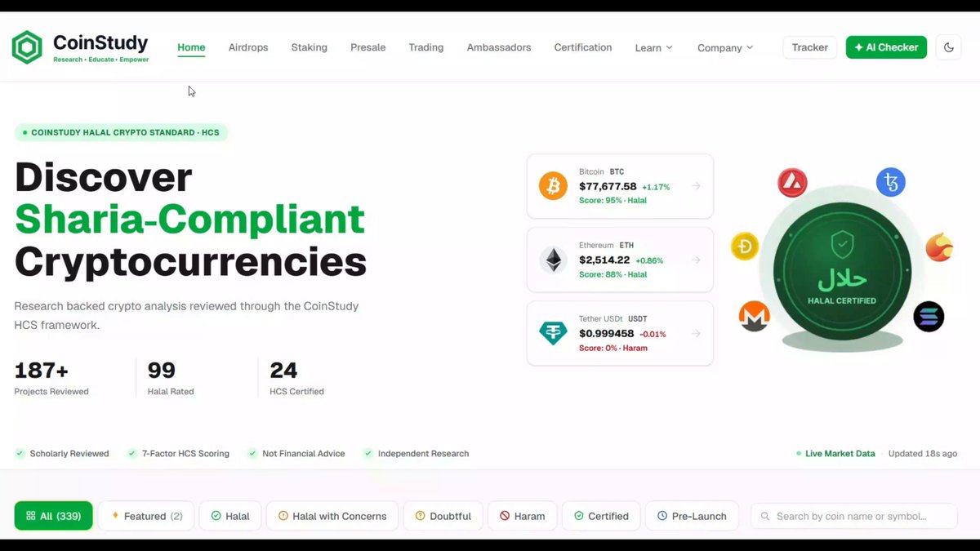Filter by Halal with Concerns

332,516
